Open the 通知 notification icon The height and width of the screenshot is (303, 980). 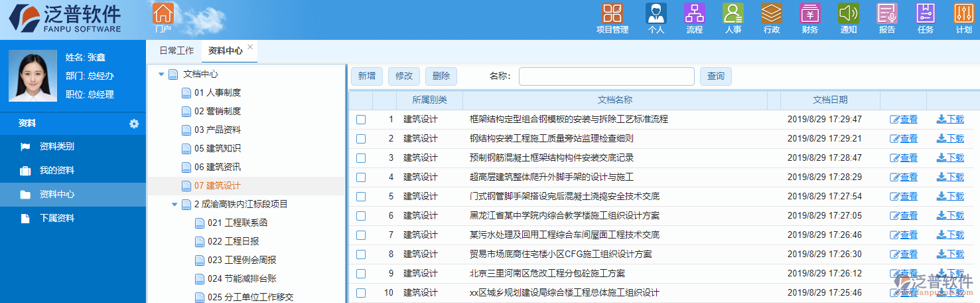coord(849,13)
